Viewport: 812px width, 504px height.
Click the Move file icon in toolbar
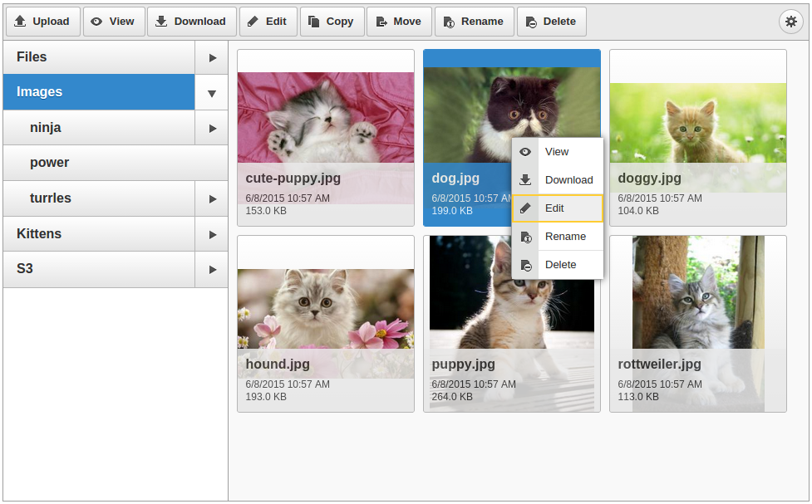tap(381, 22)
